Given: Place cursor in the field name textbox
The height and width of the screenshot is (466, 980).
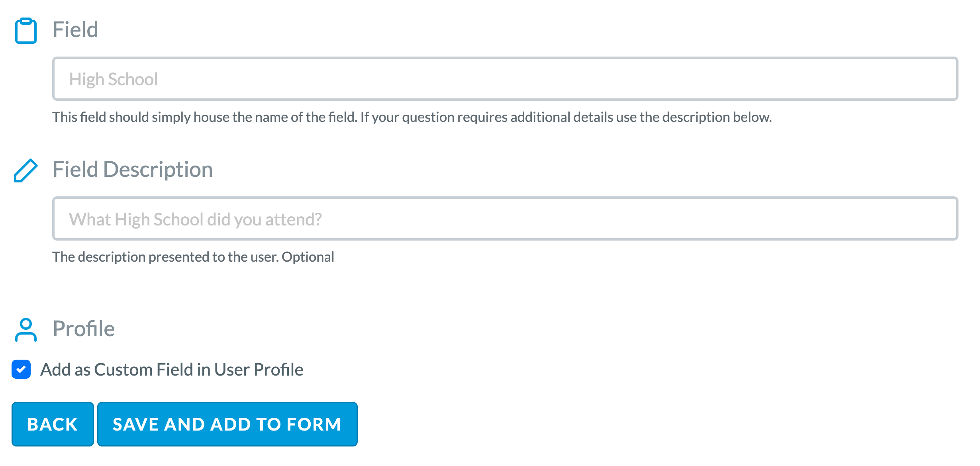Looking at the screenshot, I should [x=505, y=78].
